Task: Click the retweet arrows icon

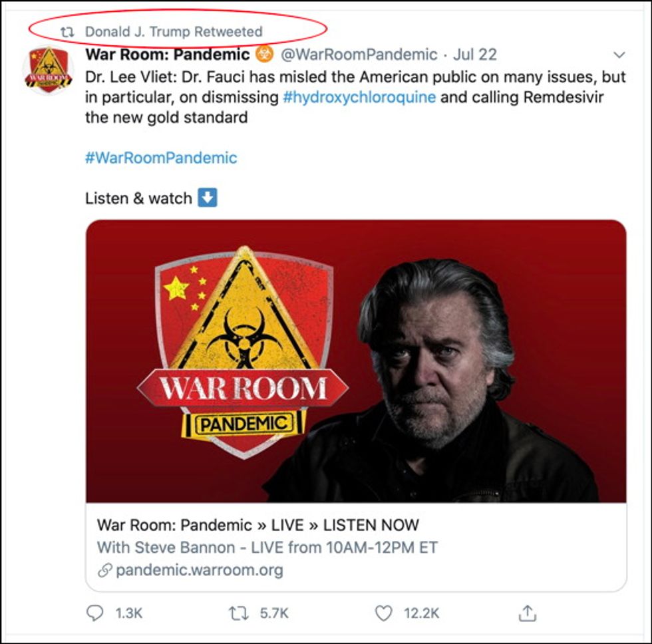Action: click(x=239, y=613)
